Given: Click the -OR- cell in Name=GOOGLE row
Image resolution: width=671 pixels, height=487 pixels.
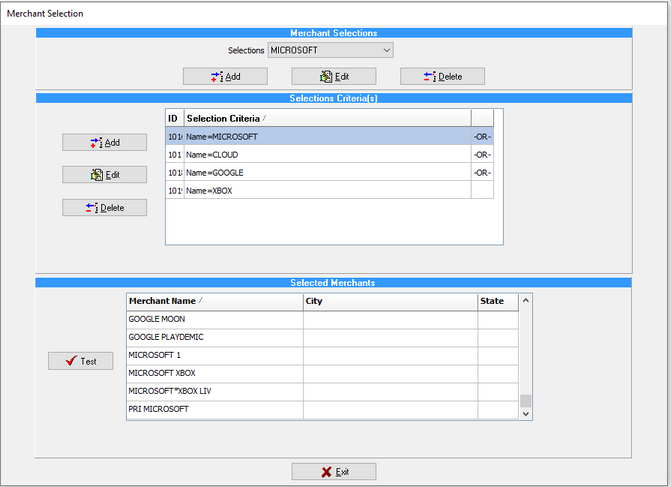Looking at the screenshot, I should [x=482, y=172].
